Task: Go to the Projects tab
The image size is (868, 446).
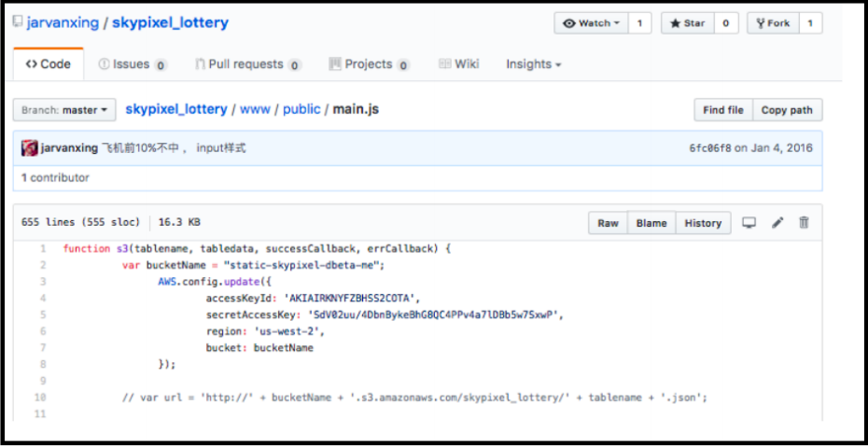Action: point(369,64)
